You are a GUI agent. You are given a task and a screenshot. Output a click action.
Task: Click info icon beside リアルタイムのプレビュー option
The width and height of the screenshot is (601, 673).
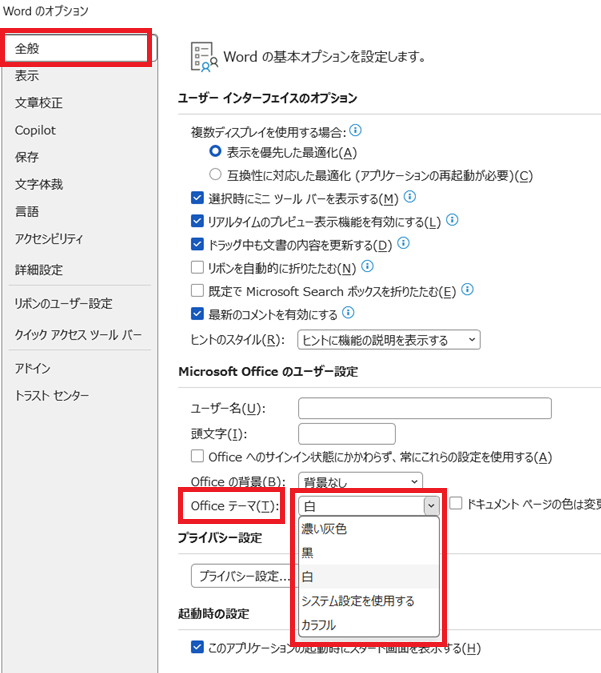pyautogui.click(x=452, y=220)
